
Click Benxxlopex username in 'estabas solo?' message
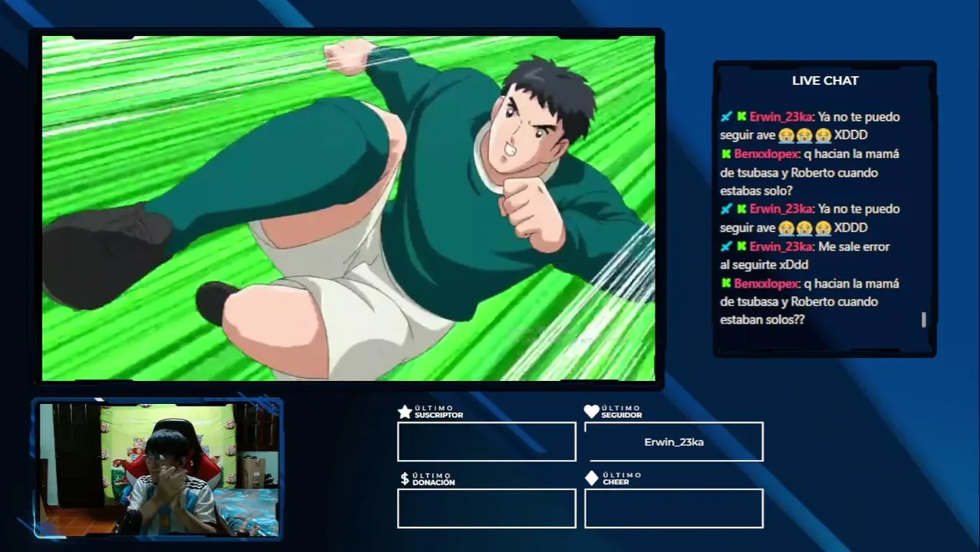coord(766,154)
